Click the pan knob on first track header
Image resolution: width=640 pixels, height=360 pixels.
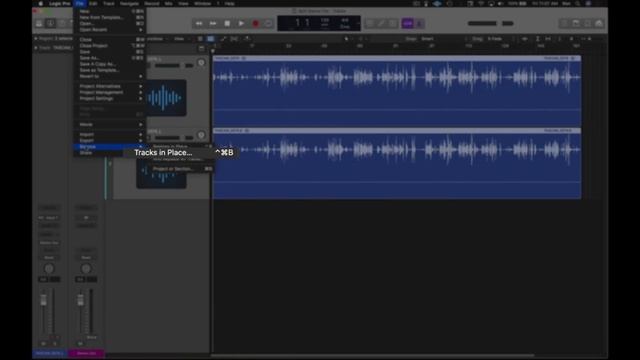point(201,63)
